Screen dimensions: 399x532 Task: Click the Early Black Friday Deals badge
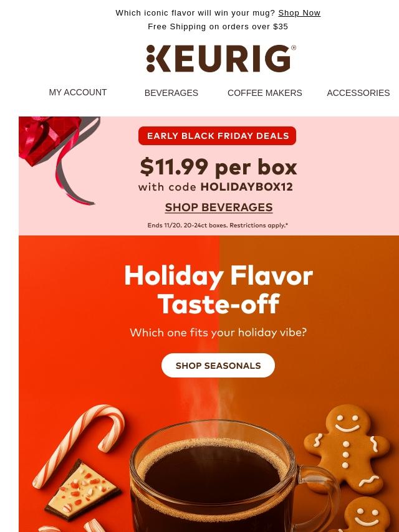point(218,136)
